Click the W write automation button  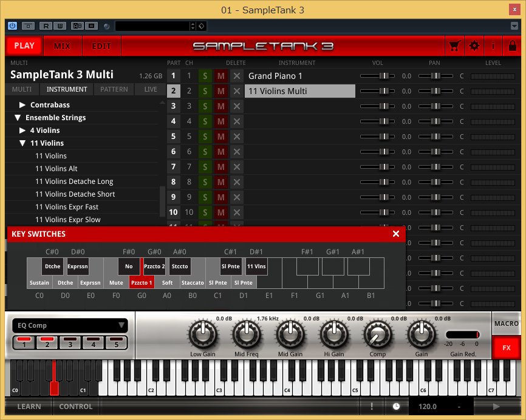point(60,26)
